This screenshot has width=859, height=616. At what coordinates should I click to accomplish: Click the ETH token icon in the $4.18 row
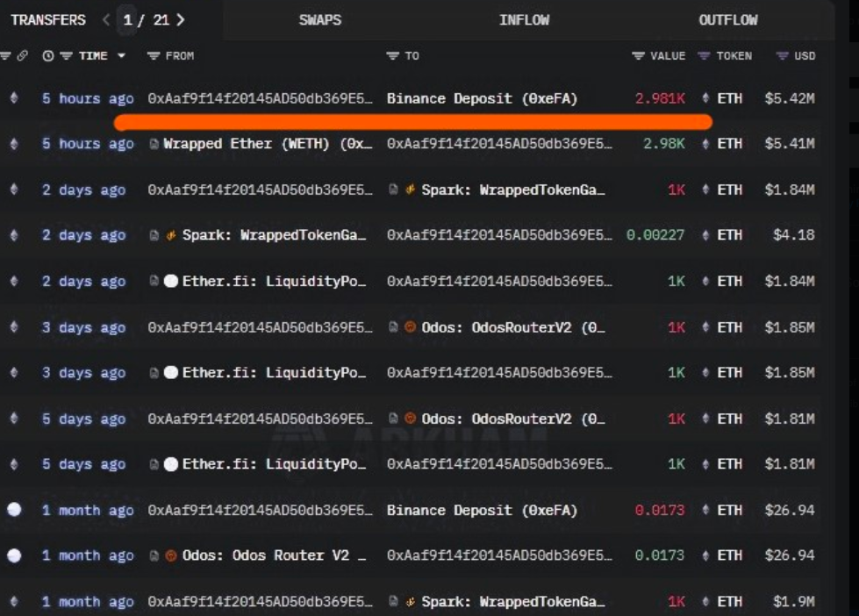pos(705,235)
